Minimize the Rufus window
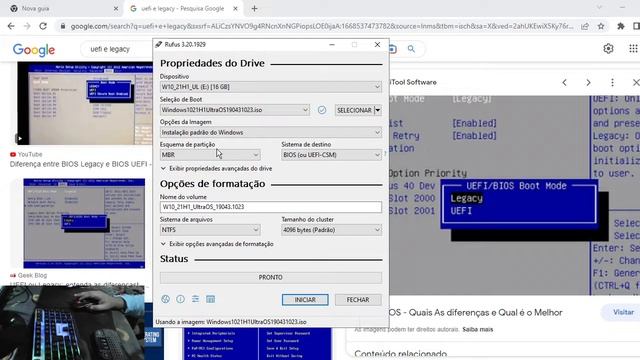 click(x=332, y=44)
